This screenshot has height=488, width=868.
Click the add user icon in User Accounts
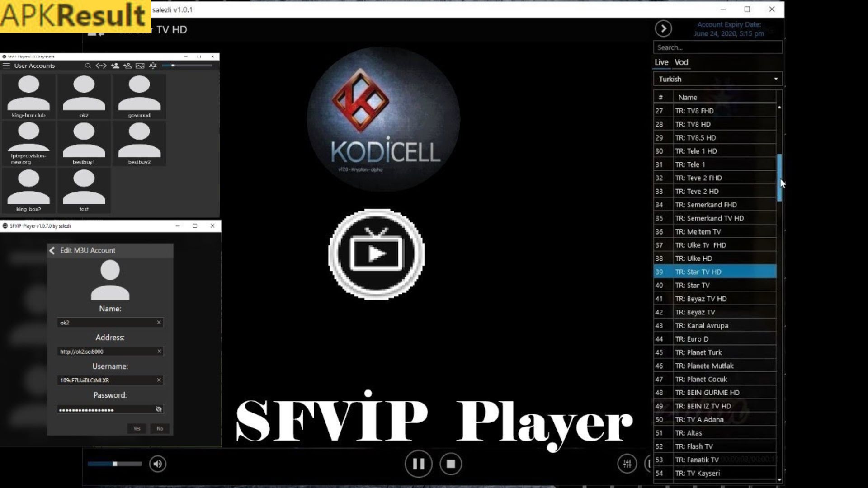[116, 65]
